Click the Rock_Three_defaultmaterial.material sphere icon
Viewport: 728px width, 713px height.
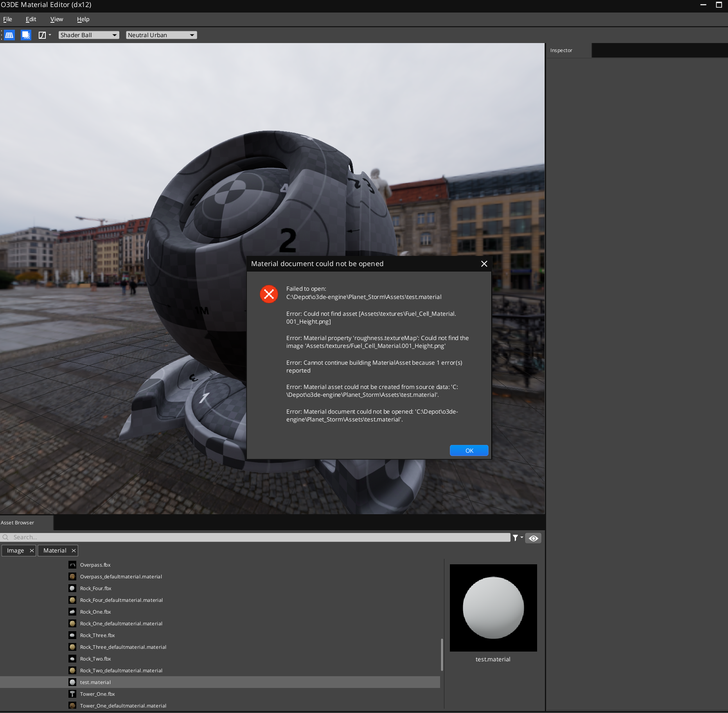(x=72, y=647)
